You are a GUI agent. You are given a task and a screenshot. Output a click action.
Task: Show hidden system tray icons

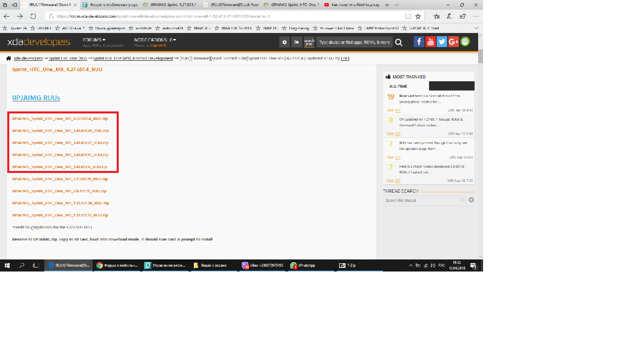(411, 265)
